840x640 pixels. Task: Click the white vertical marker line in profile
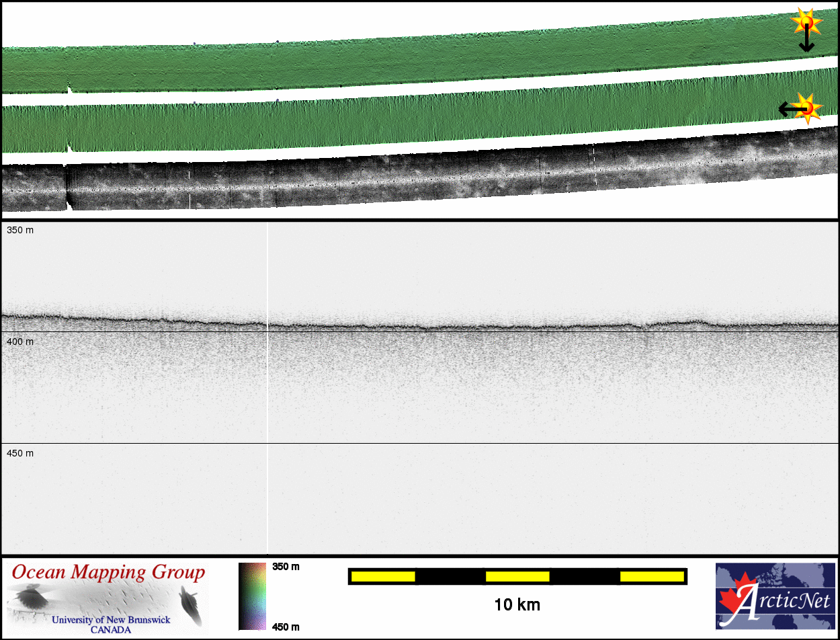(267, 390)
